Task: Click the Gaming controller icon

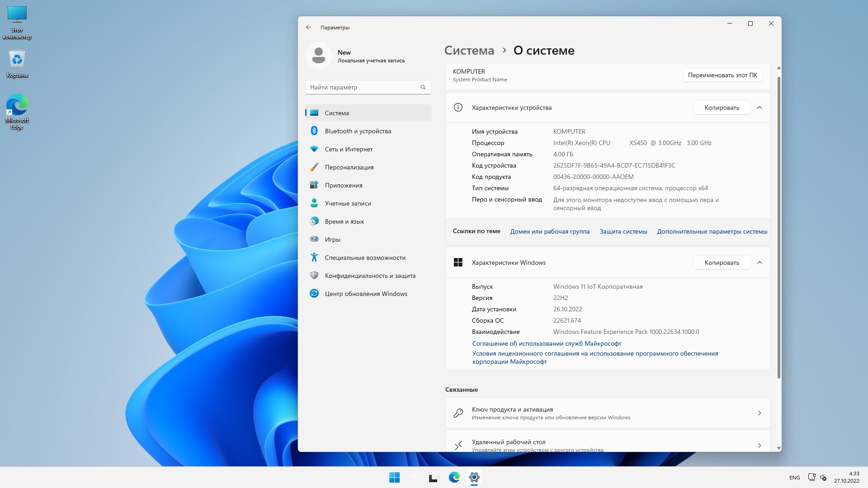Action: tap(314, 239)
